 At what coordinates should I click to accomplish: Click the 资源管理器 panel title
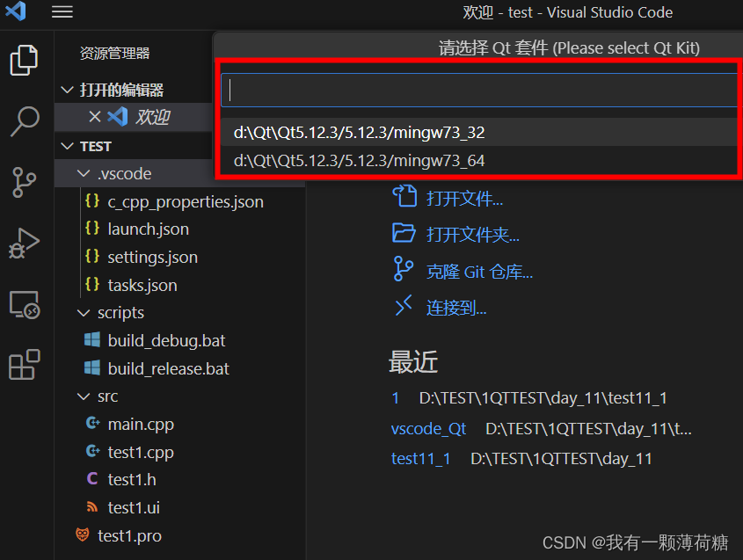(x=114, y=53)
